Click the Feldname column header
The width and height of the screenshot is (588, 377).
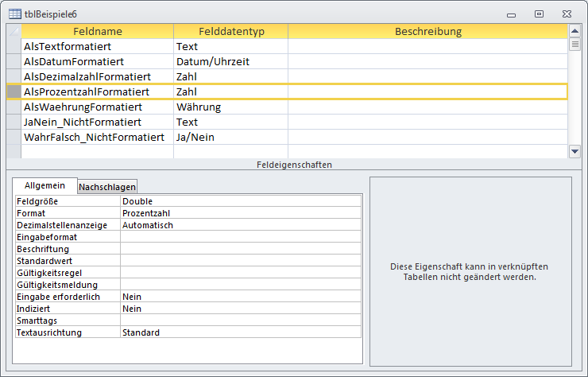point(97,31)
